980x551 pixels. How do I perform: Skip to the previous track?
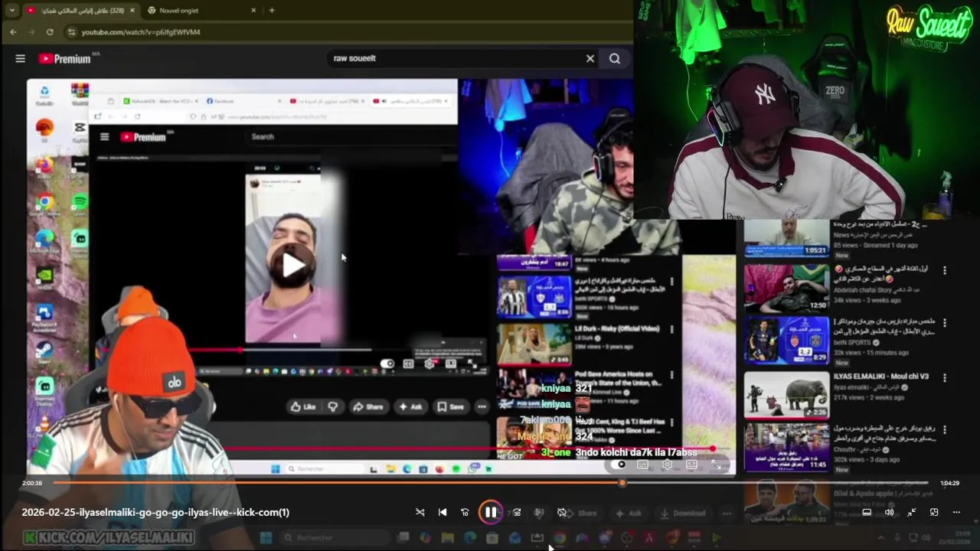tap(443, 513)
